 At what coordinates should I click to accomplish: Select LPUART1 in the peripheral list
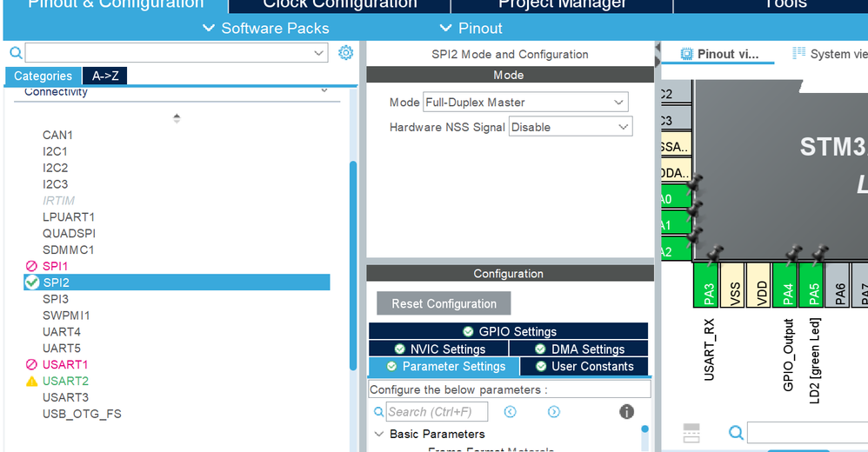click(x=69, y=216)
